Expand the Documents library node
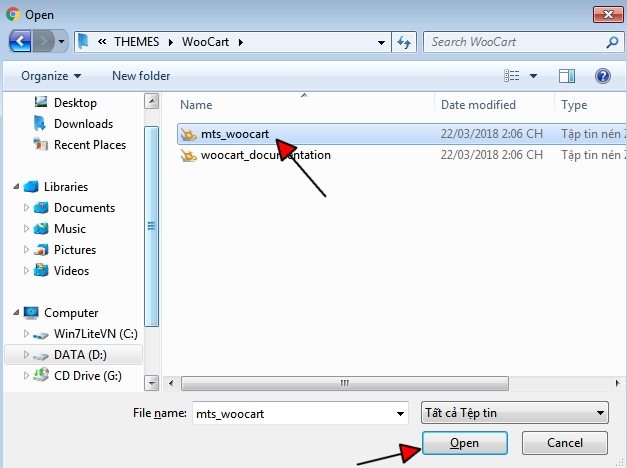The height and width of the screenshot is (468, 627). pyautogui.click(x=26, y=208)
